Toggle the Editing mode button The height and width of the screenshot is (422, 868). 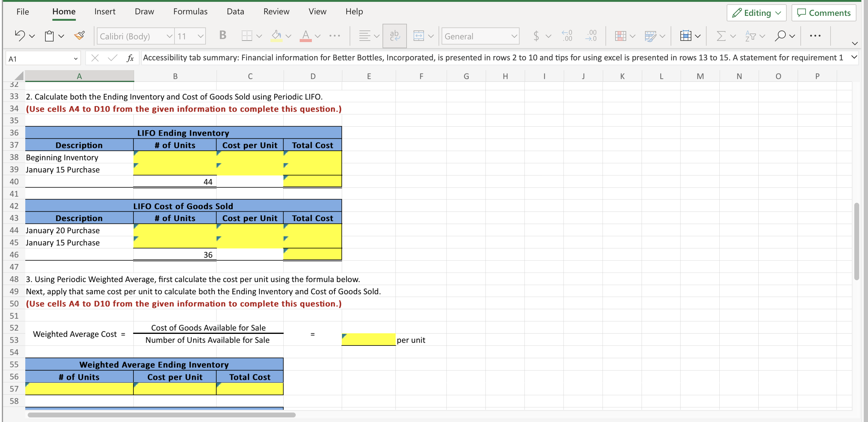(x=756, y=13)
